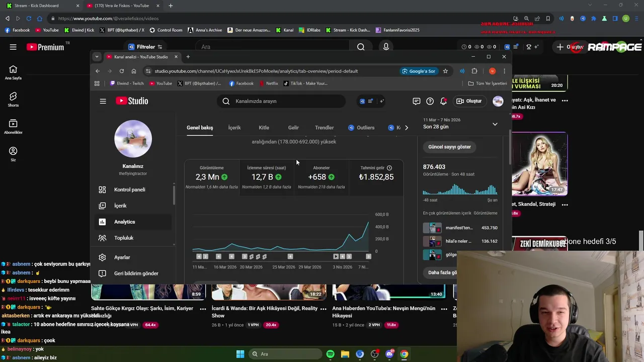Click the YouTube voice search microphone

point(386,47)
